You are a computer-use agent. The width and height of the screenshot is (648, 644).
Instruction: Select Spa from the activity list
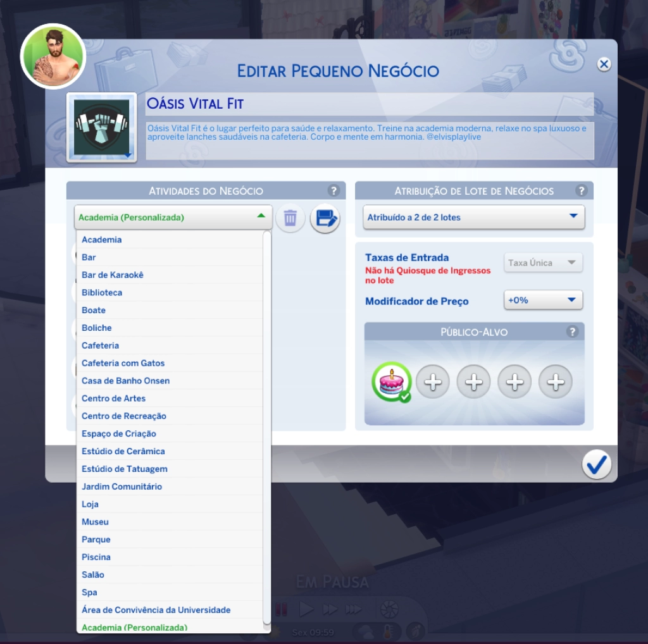click(89, 592)
